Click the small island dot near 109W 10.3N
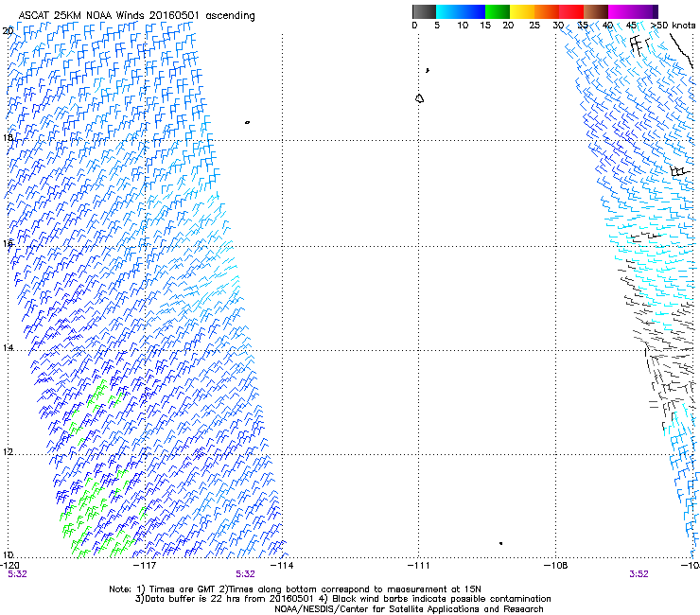Viewport: 700px width, 615px height. (501, 543)
